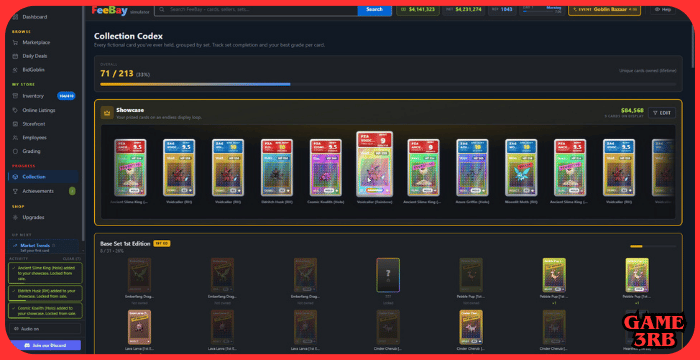Screen dimensions: 700x360
Task: Click the Collection Codex page title
Action: pos(129,36)
